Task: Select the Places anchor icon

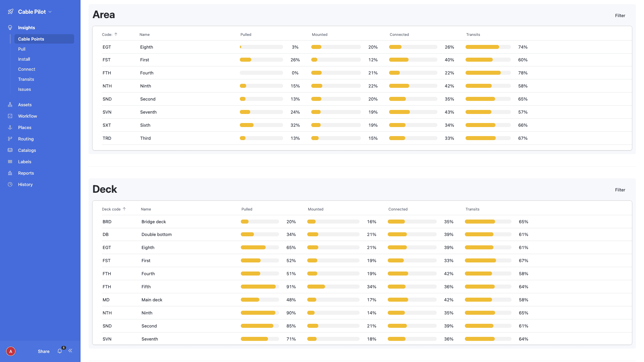Action: click(10, 127)
